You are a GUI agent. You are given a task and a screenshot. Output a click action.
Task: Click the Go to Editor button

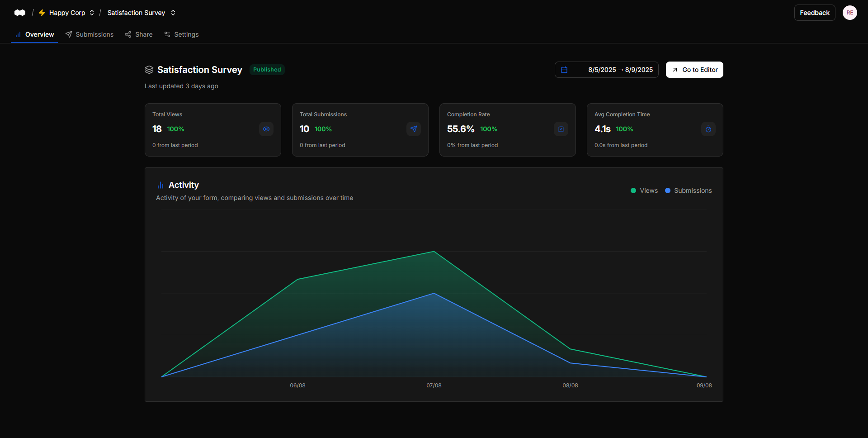click(x=694, y=70)
